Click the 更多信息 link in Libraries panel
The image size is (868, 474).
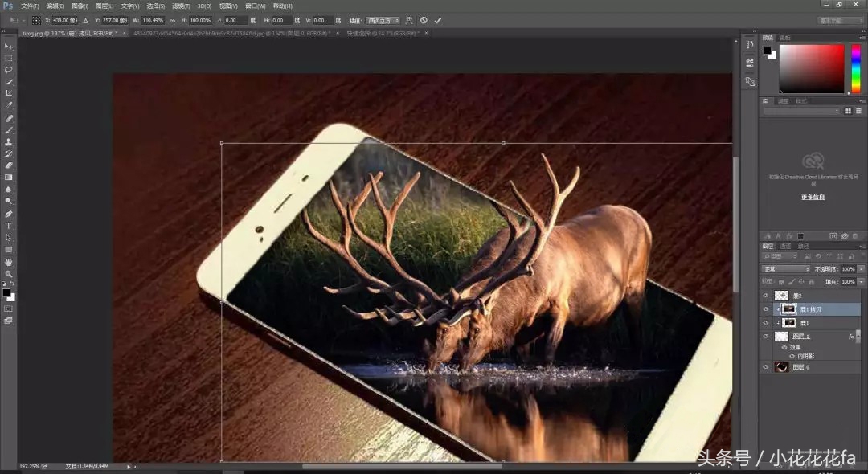pos(812,198)
